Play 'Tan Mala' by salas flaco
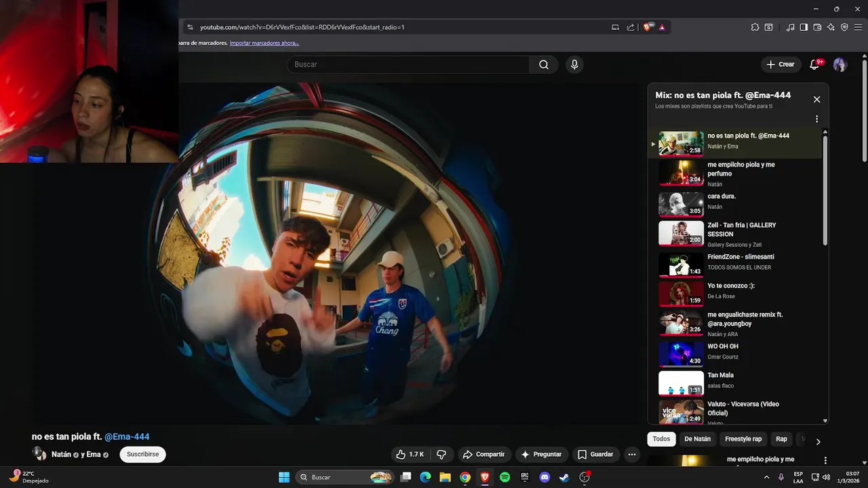The width and height of the screenshot is (868, 488). coord(734,382)
